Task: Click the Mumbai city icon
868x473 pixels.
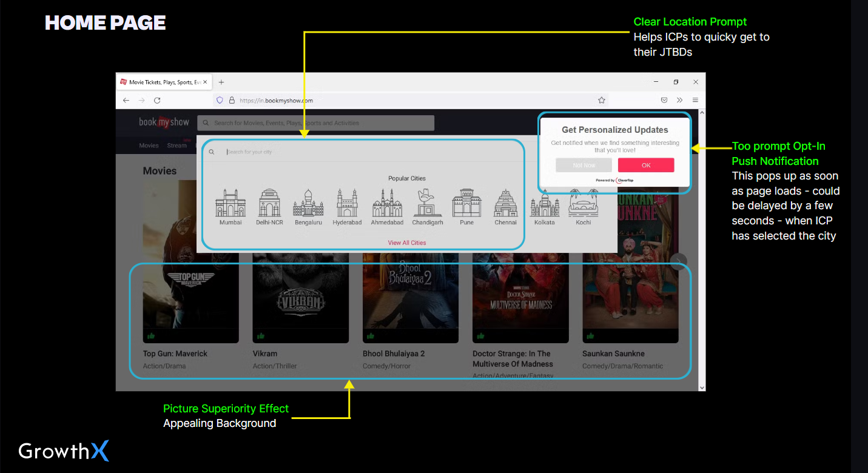Action: click(x=230, y=203)
